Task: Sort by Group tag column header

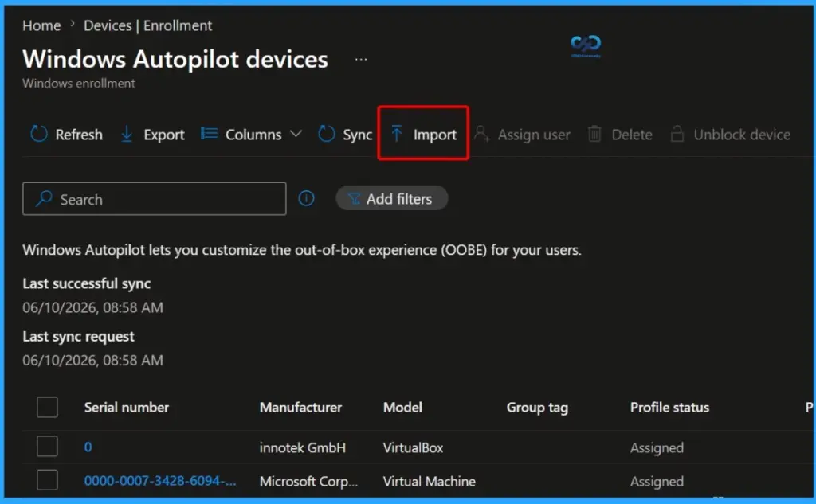Action: click(537, 408)
